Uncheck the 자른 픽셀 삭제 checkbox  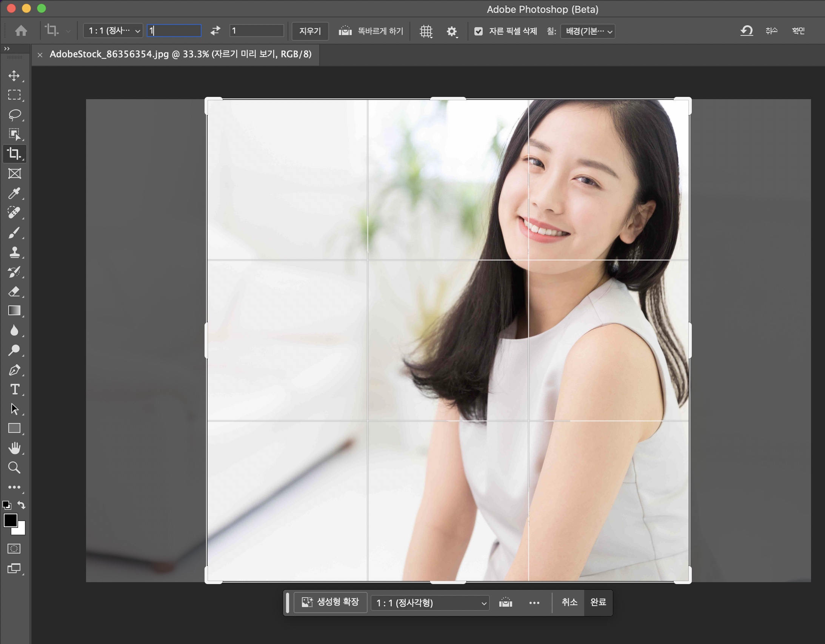[x=478, y=31]
